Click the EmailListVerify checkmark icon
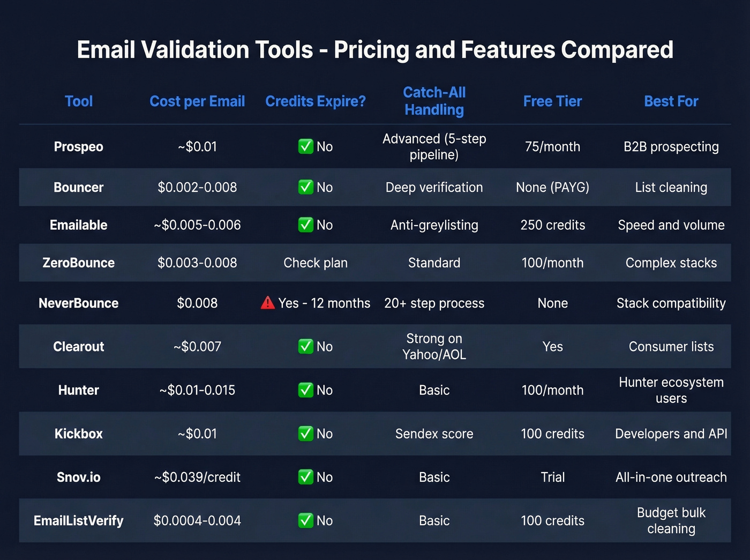 305,520
